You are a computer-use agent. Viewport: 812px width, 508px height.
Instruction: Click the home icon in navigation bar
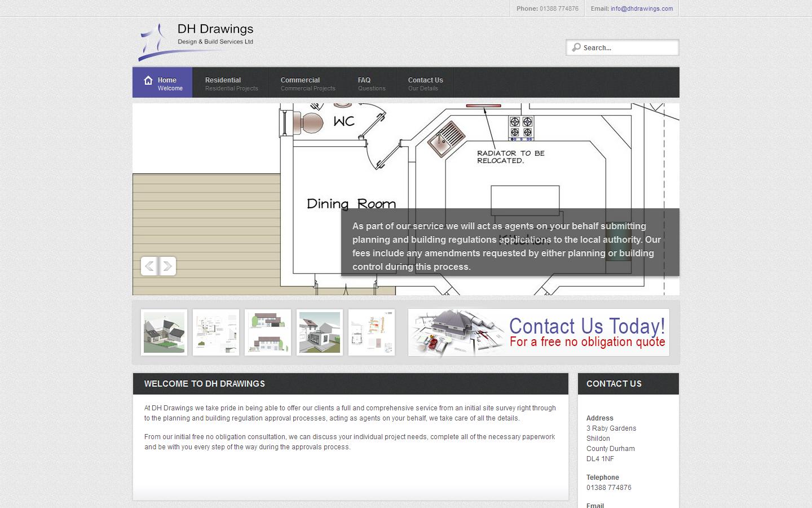pos(148,80)
